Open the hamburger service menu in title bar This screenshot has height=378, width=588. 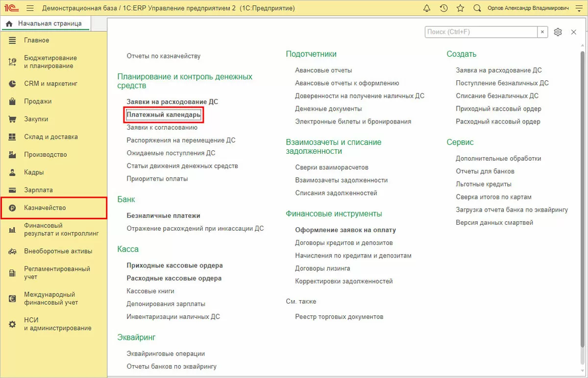(30, 8)
